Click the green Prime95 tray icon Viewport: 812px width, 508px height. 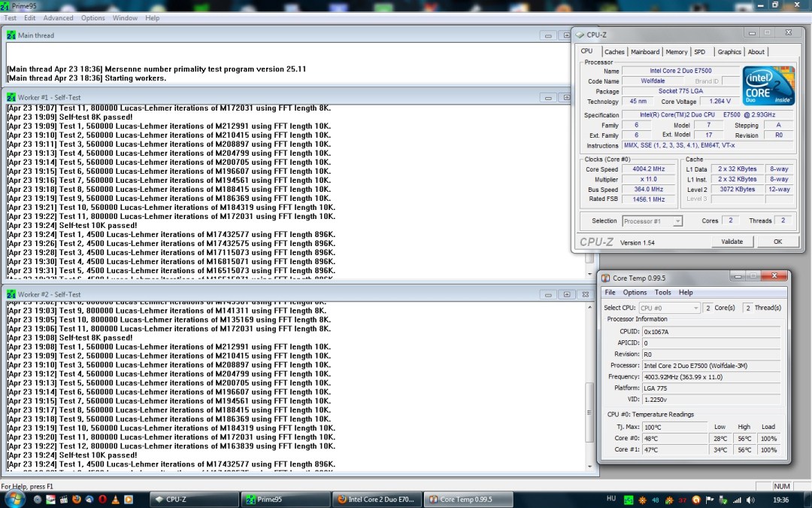(628, 500)
